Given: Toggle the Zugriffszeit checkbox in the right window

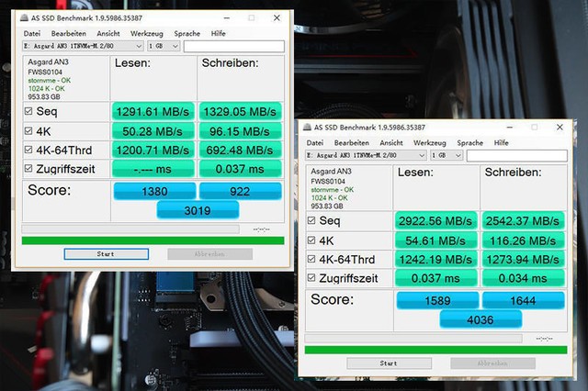Looking at the screenshot, I should (311, 277).
